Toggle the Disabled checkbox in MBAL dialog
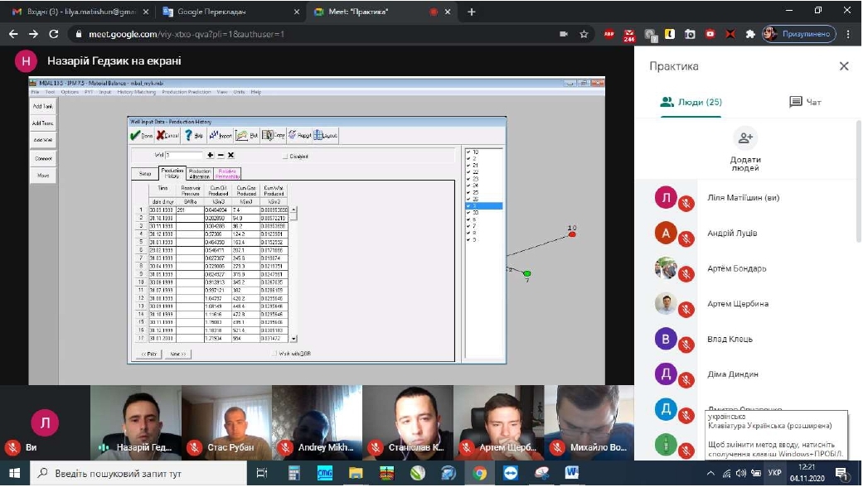Image resolution: width=868 pixels, height=487 pixels. [286, 157]
